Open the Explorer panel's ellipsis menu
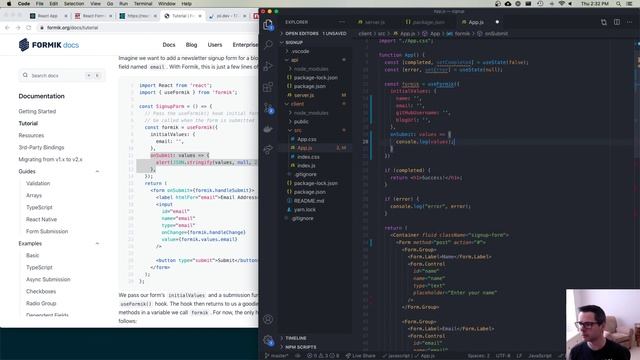Image resolution: width=640 pixels, height=360 pixels. click(x=341, y=22)
